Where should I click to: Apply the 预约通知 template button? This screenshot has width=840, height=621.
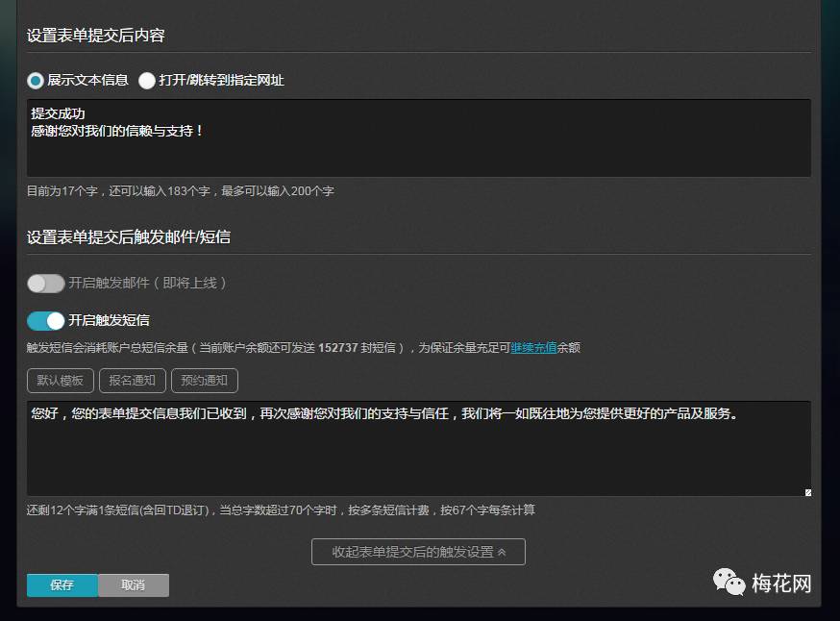pos(204,381)
